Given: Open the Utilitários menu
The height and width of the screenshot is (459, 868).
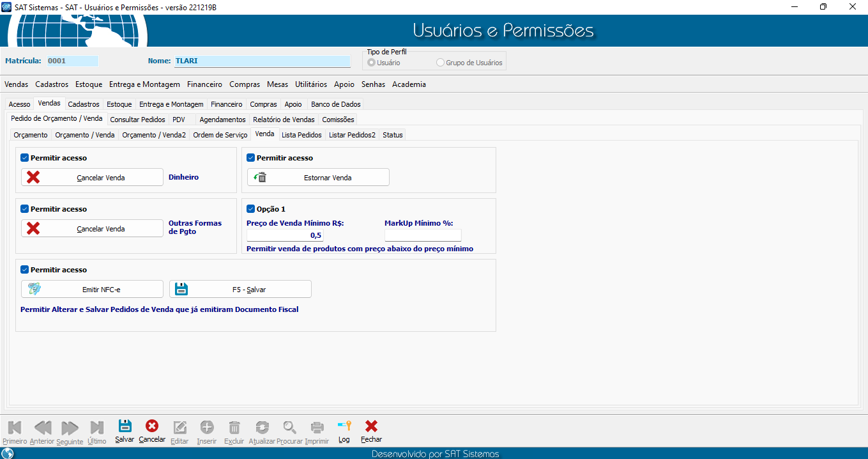Looking at the screenshot, I should pos(311,84).
